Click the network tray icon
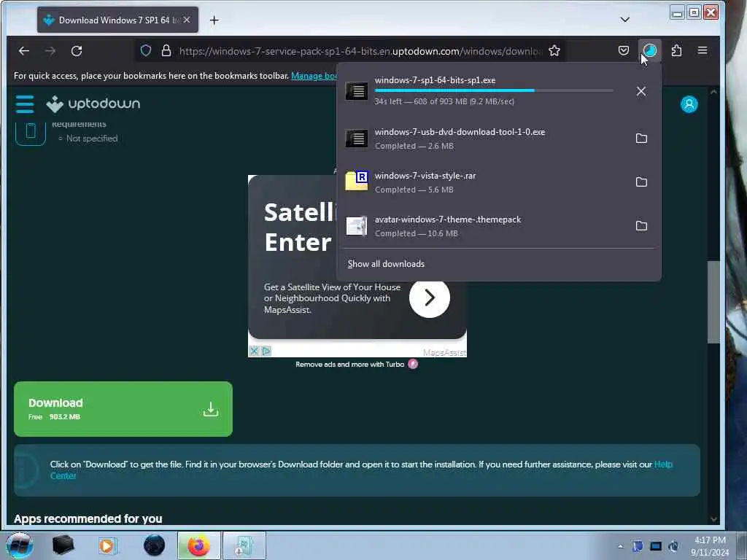Screen dimensions: 747x560 pyautogui.click(x=656, y=546)
